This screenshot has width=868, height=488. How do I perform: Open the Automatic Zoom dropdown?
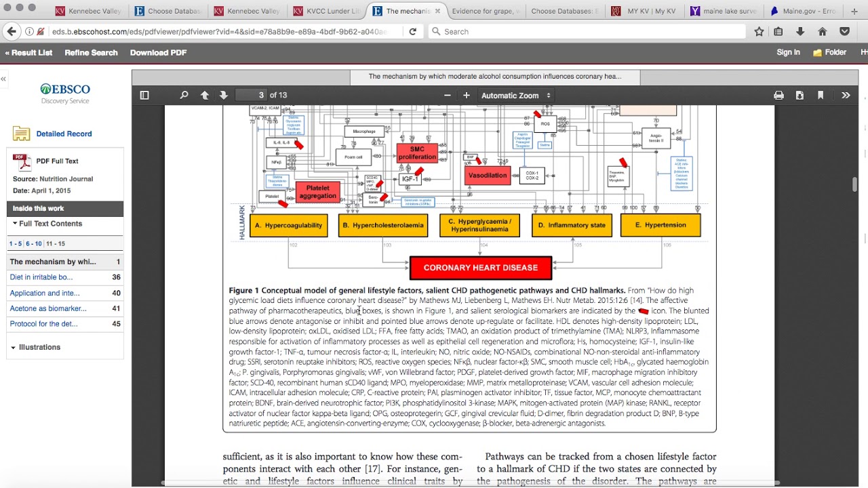(516, 96)
